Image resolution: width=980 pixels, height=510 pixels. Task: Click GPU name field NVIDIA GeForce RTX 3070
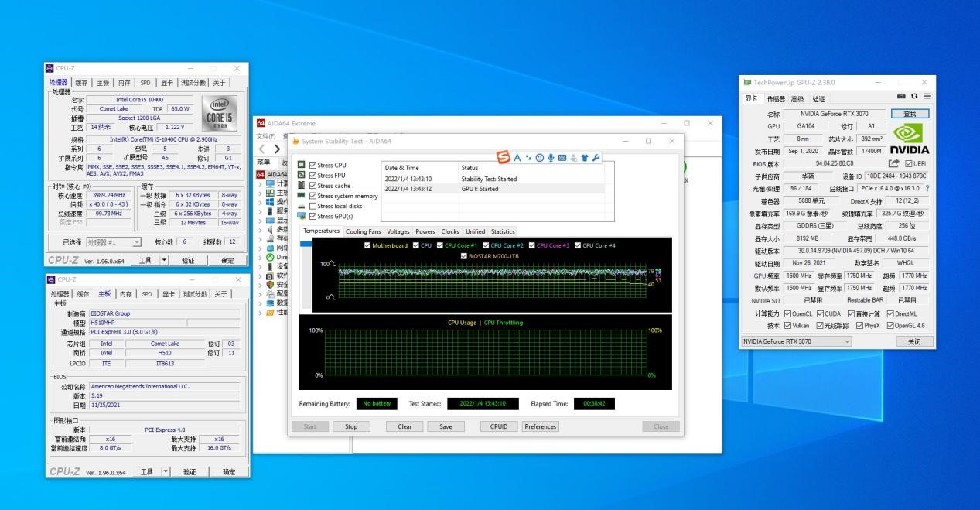[833, 114]
